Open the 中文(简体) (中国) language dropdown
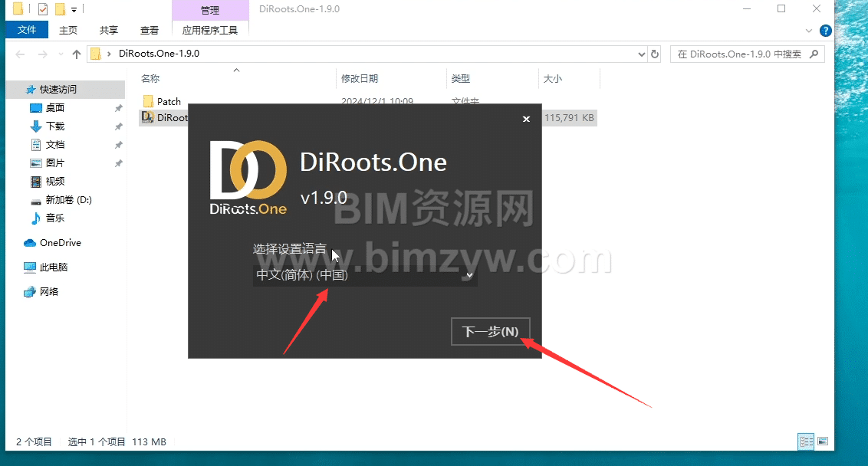The image size is (868, 466). (x=365, y=275)
